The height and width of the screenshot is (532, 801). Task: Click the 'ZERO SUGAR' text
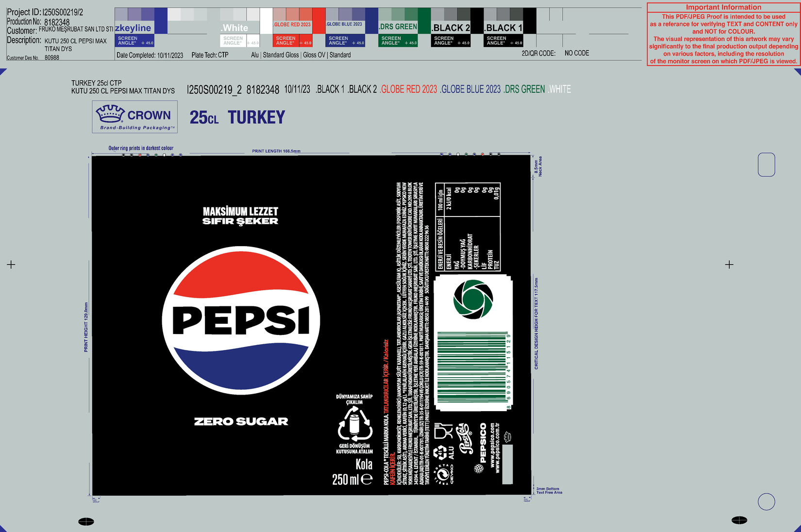[241, 421]
